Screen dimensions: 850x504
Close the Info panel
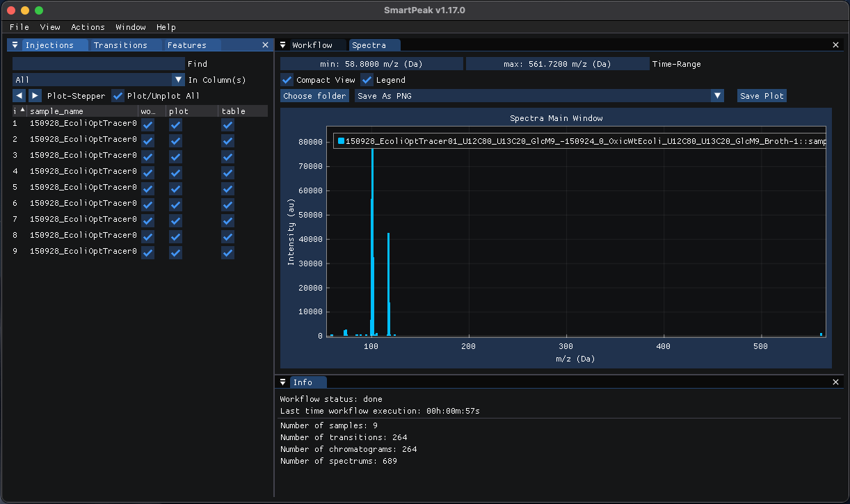coord(836,382)
